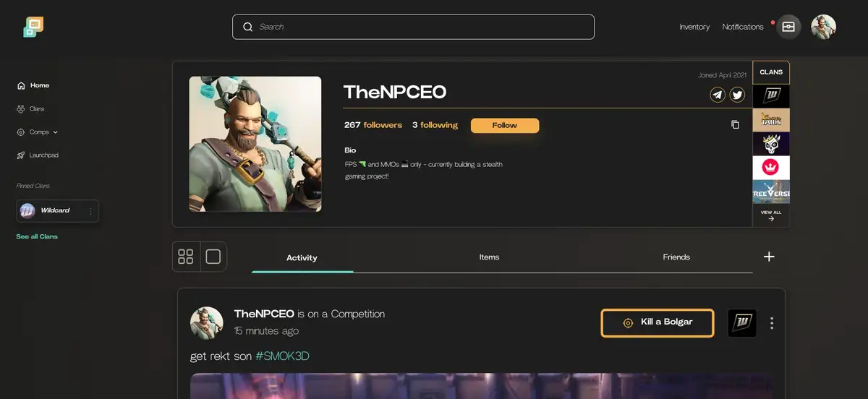Open post options three-dot menu
Image resolution: width=868 pixels, height=399 pixels.
[772, 323]
